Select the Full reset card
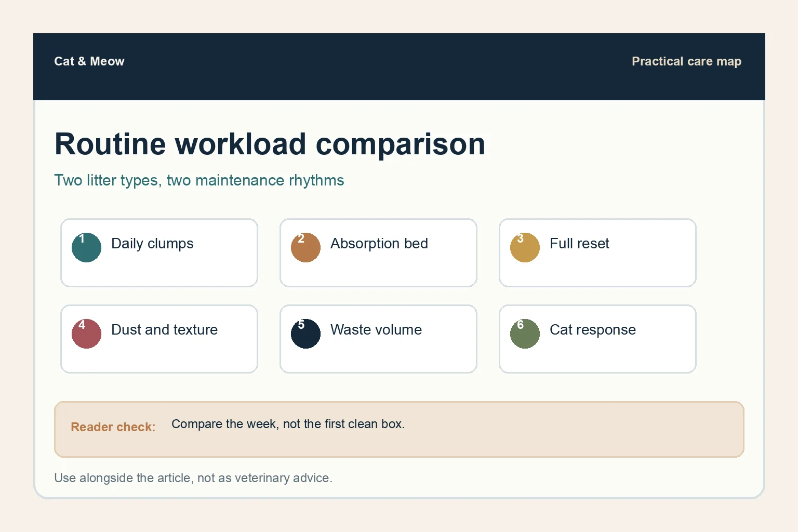The image size is (798, 532). click(x=597, y=252)
